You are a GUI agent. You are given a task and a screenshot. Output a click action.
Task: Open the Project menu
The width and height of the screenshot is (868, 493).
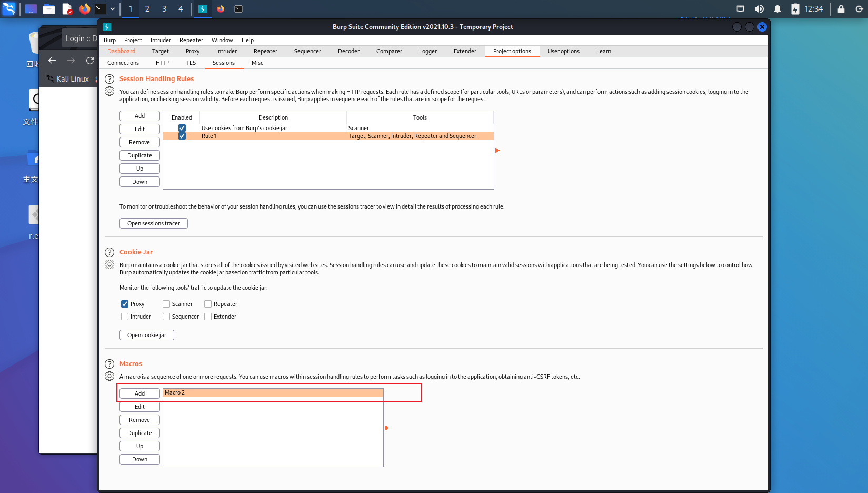[x=133, y=40]
